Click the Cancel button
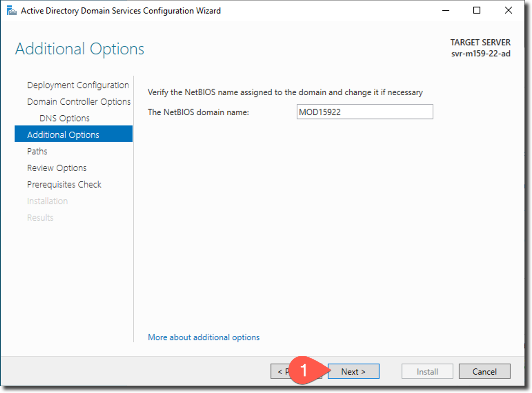Screen dimensions: 532x393 click(x=484, y=372)
